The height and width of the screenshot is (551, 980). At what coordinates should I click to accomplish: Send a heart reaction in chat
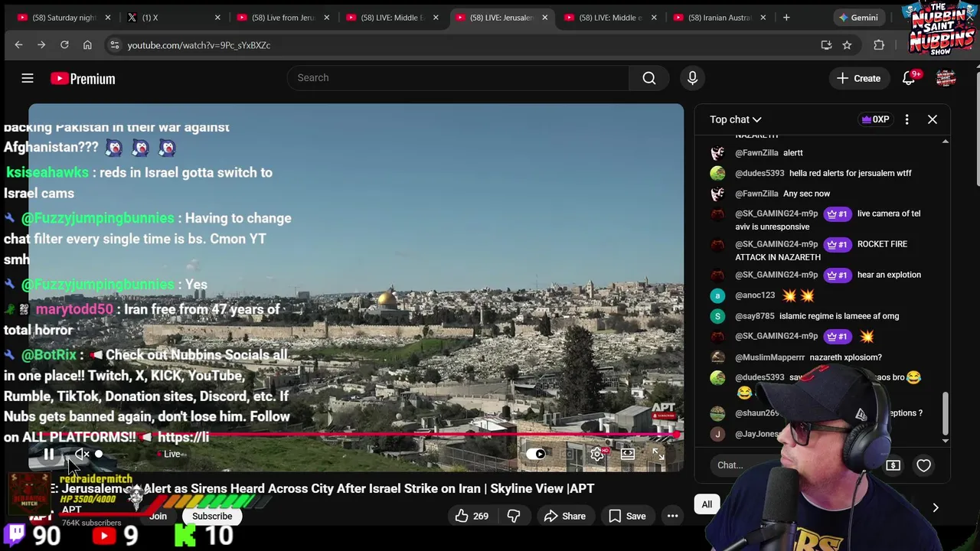coord(924,465)
